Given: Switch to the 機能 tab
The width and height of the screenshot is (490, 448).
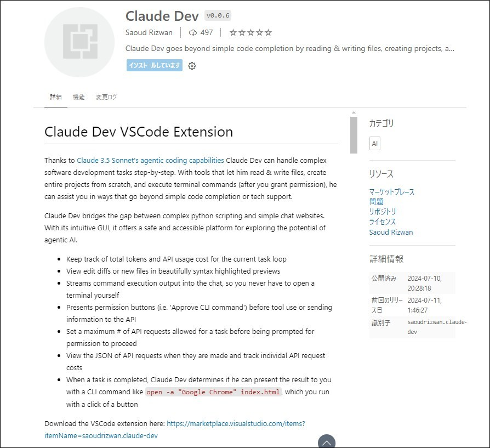Looking at the screenshot, I should (79, 97).
